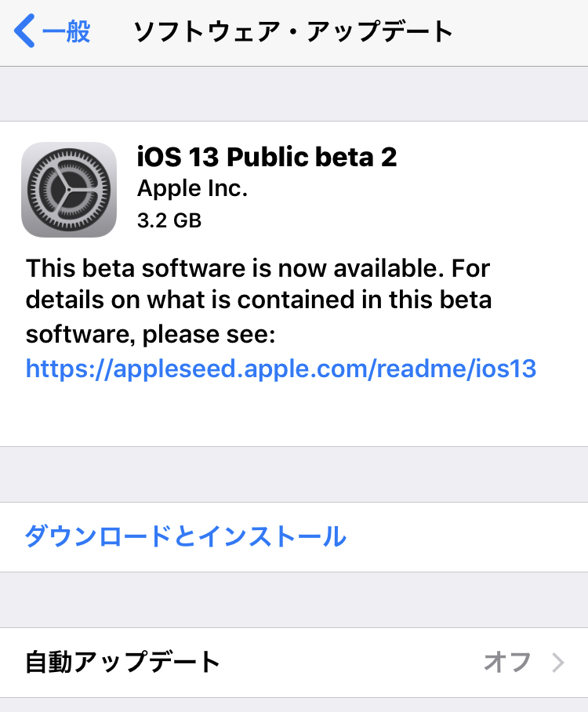Tap blank white area below the readme link
Viewport: 588px width, 712px height.
click(x=294, y=416)
